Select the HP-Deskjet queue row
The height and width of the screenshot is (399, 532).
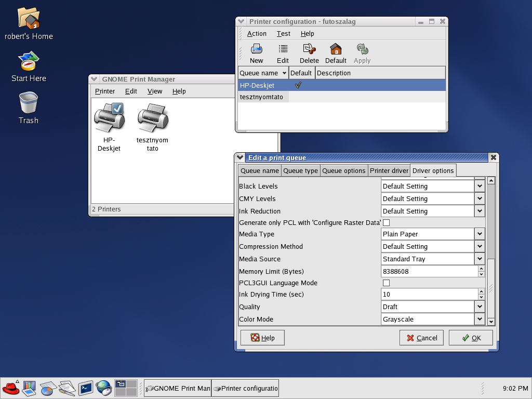[x=342, y=85]
